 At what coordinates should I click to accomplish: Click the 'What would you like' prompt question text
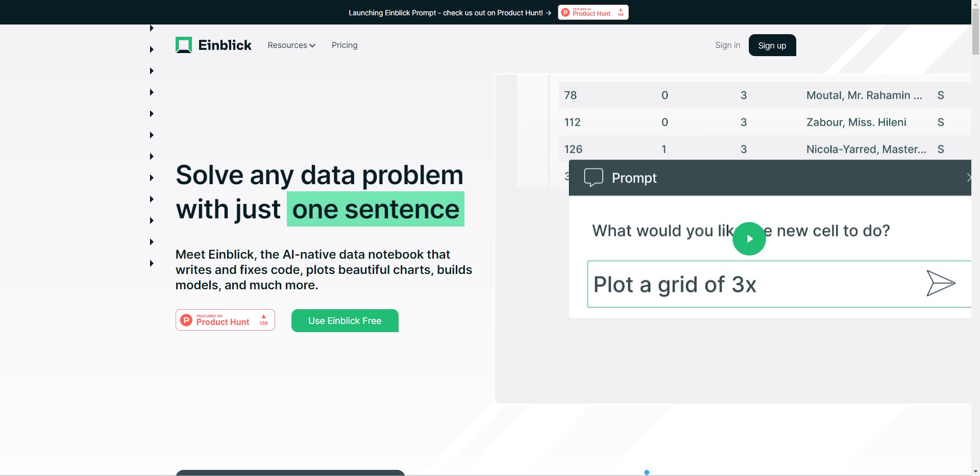coord(741,231)
